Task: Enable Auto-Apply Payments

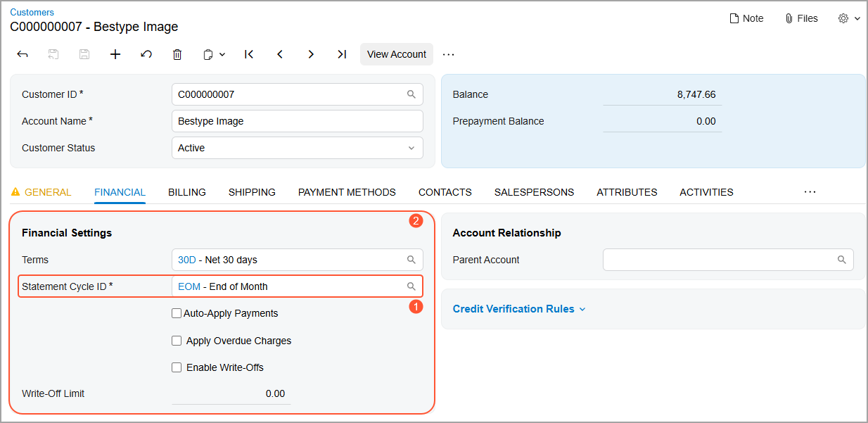Action: tap(177, 313)
